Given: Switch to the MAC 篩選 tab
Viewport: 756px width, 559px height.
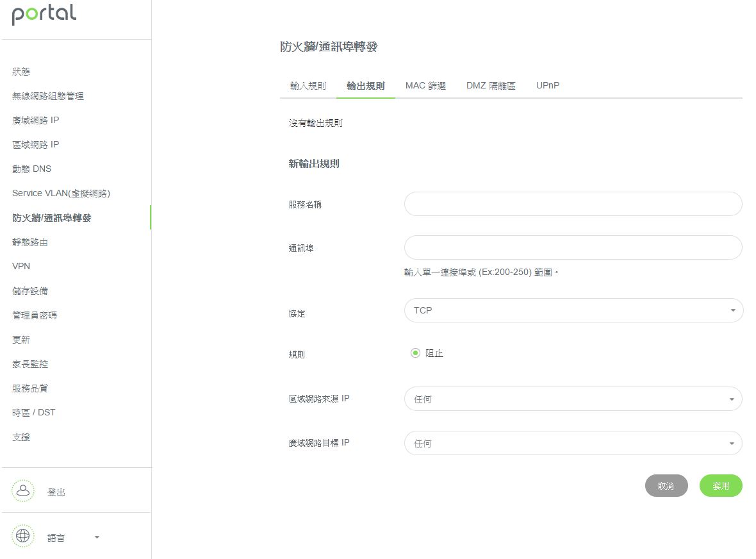Looking at the screenshot, I should click(426, 86).
